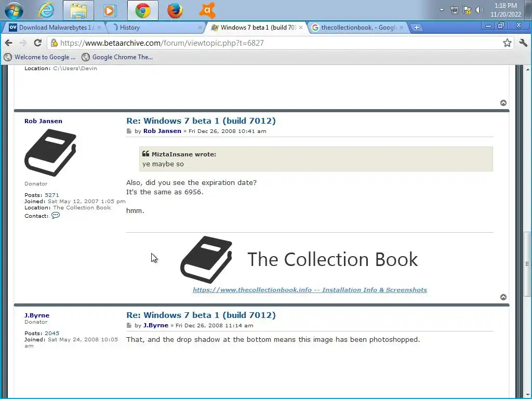View Rob Jansen's post count 5271

(52, 195)
